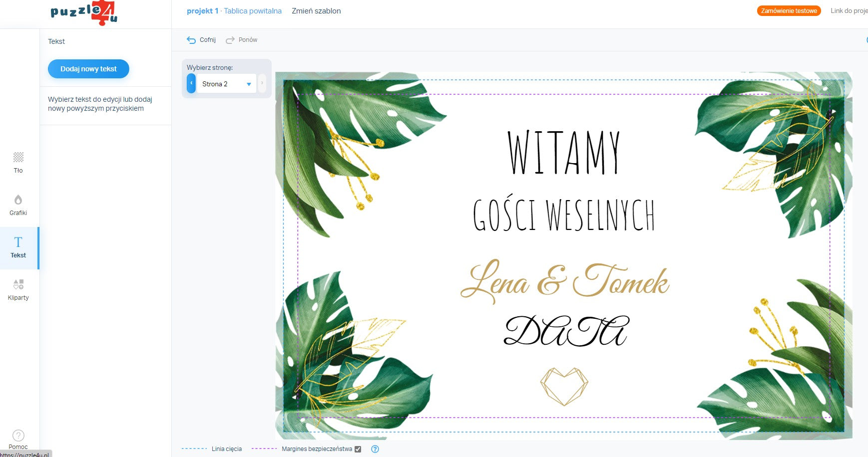Open the Grafiki graphics panel
Viewport: 868px width, 457px height.
(18, 205)
